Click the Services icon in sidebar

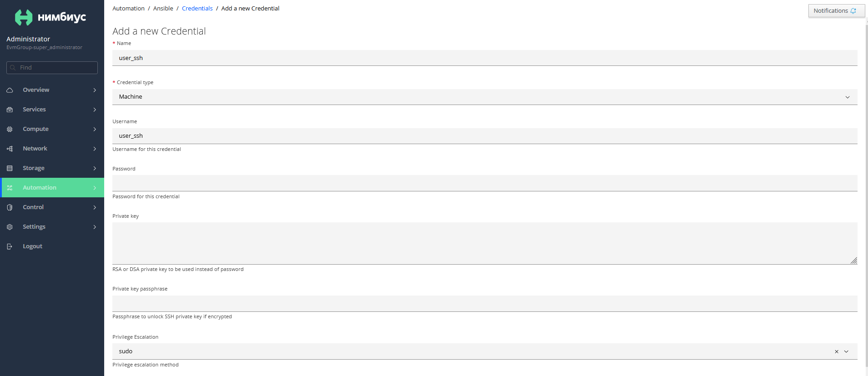[x=10, y=110]
